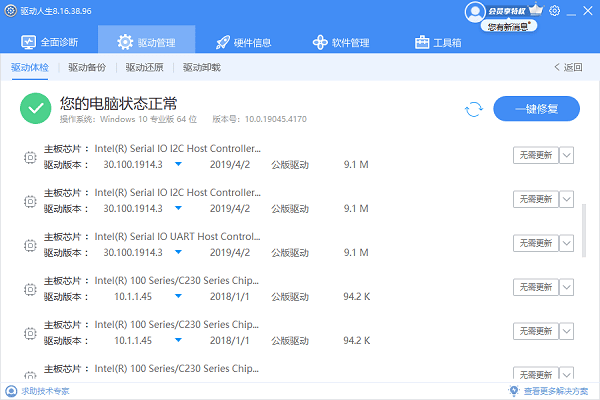Viewport: 600px width, 400px height.
Task: Expand version dropdown for first I2C controller
Action: [178, 164]
